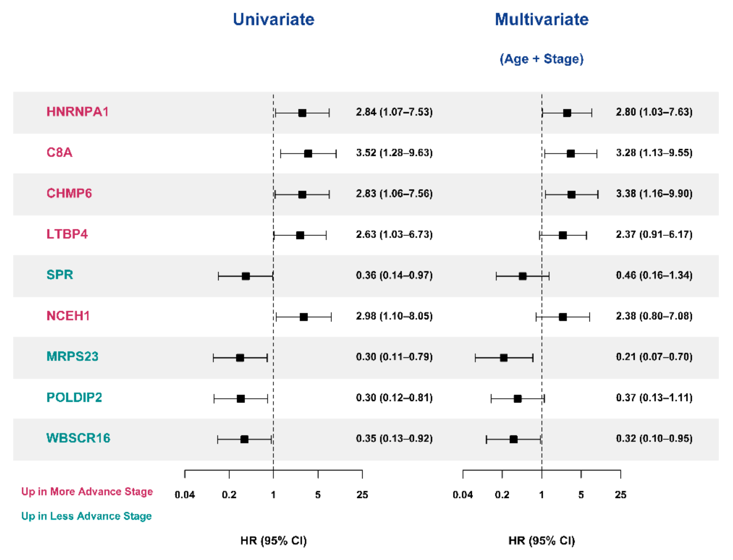The height and width of the screenshot is (560, 733).
Task: Click the univariate HR value 3.52 (1.28–9.63)
Action: [x=394, y=153]
